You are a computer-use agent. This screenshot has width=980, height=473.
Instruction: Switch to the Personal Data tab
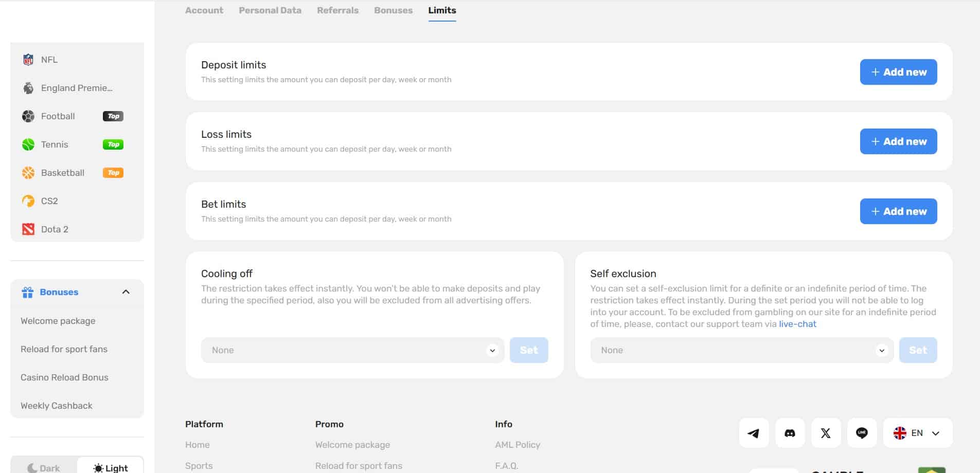point(270,10)
